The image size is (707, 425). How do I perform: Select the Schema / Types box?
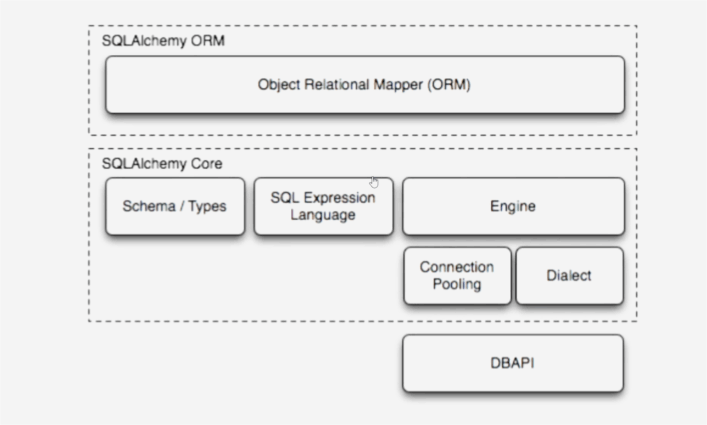tap(175, 206)
